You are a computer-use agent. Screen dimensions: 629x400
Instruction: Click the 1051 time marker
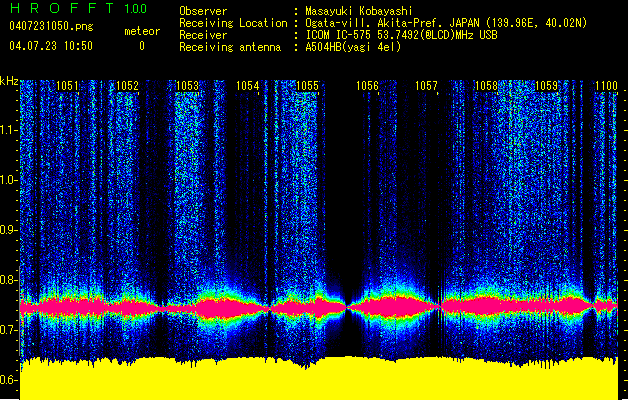click(67, 86)
